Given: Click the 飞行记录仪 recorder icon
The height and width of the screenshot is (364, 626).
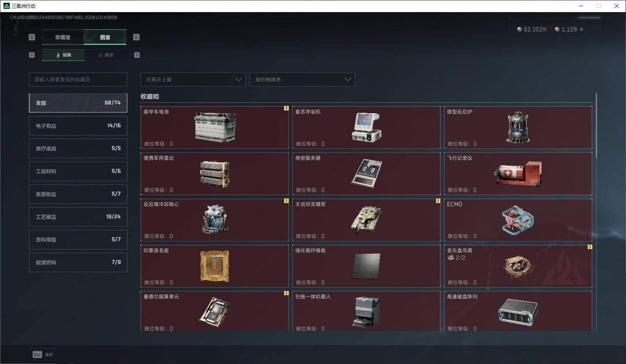Looking at the screenshot, I should (x=518, y=174).
